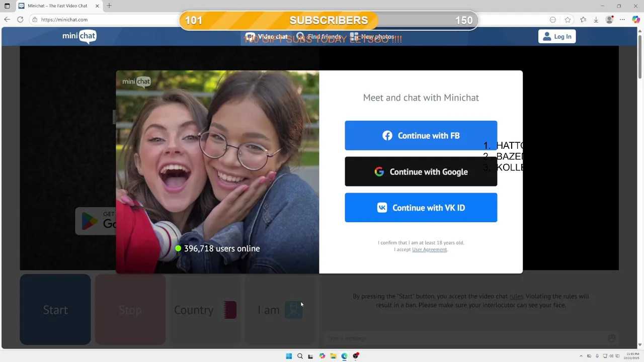
Task: Switch to the Video chat tab
Action: click(267, 37)
